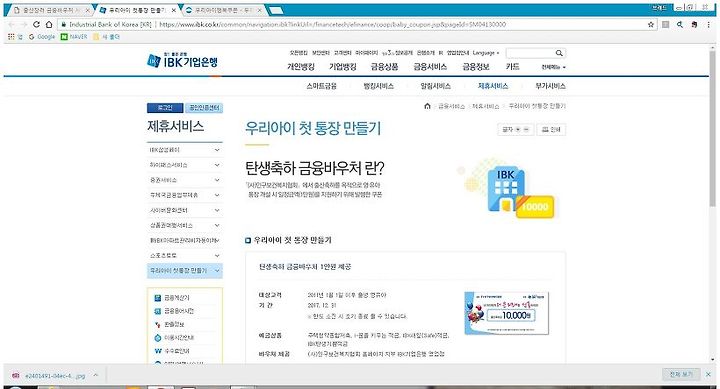Decrease font size with 글자 minus icon
720x389 pixels.
(x=526, y=130)
